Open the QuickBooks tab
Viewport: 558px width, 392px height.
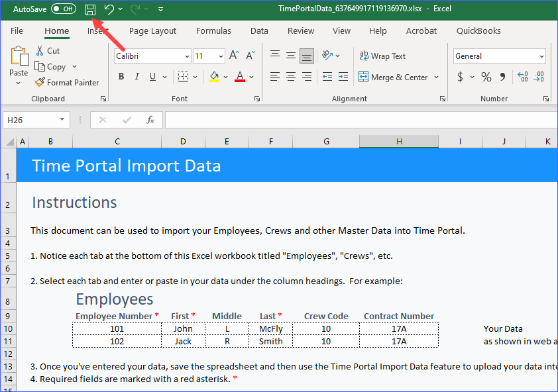click(x=478, y=31)
